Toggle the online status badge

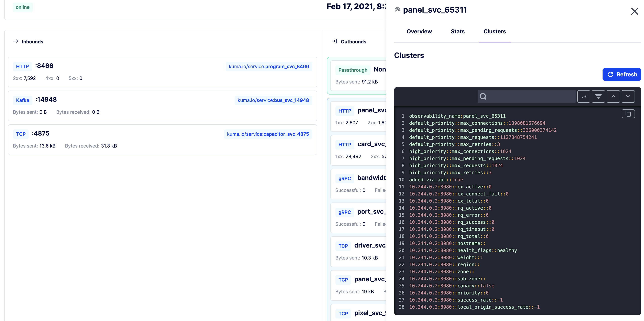(23, 7)
